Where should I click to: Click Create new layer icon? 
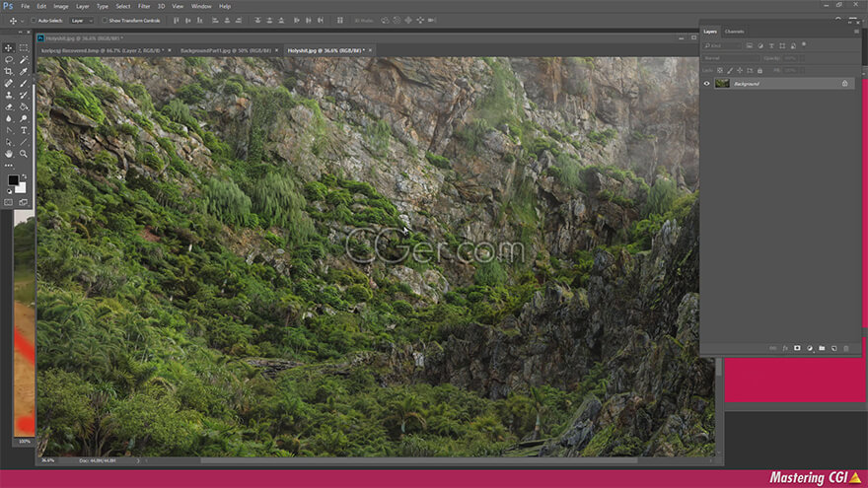833,348
